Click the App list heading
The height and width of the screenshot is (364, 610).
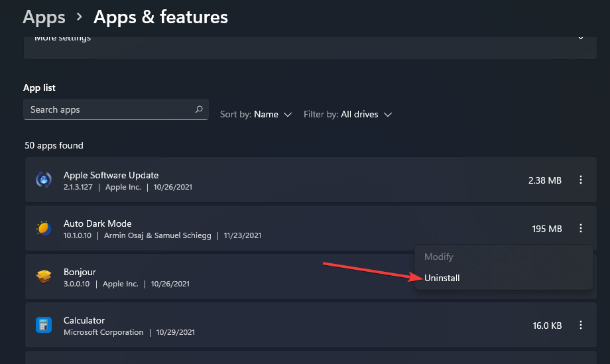(39, 88)
